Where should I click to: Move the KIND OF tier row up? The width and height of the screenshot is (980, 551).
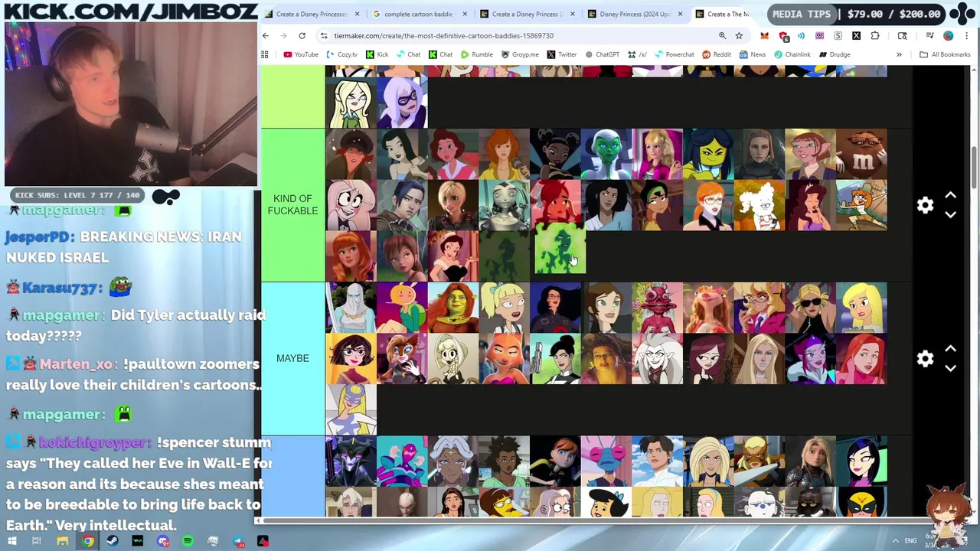[950, 196]
